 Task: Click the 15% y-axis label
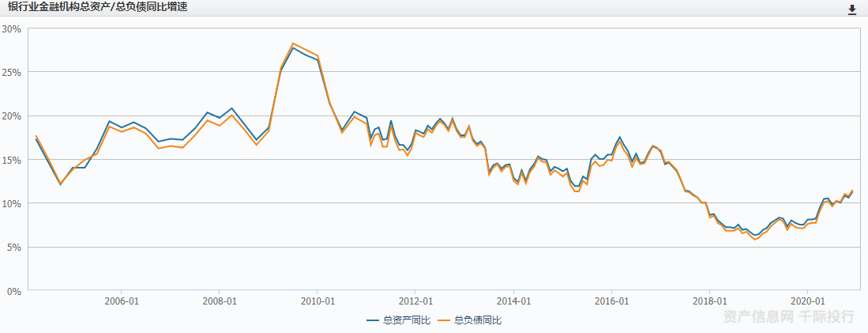click(12, 160)
